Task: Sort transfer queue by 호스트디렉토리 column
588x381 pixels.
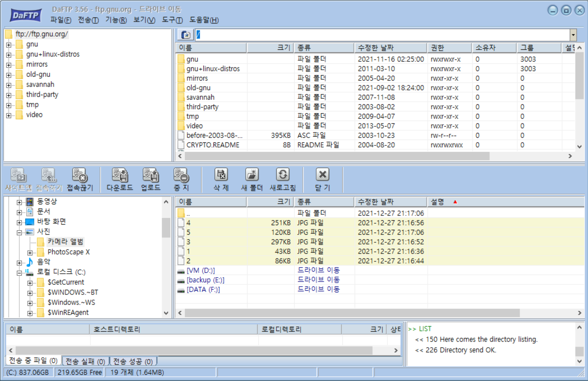Action: [174, 329]
